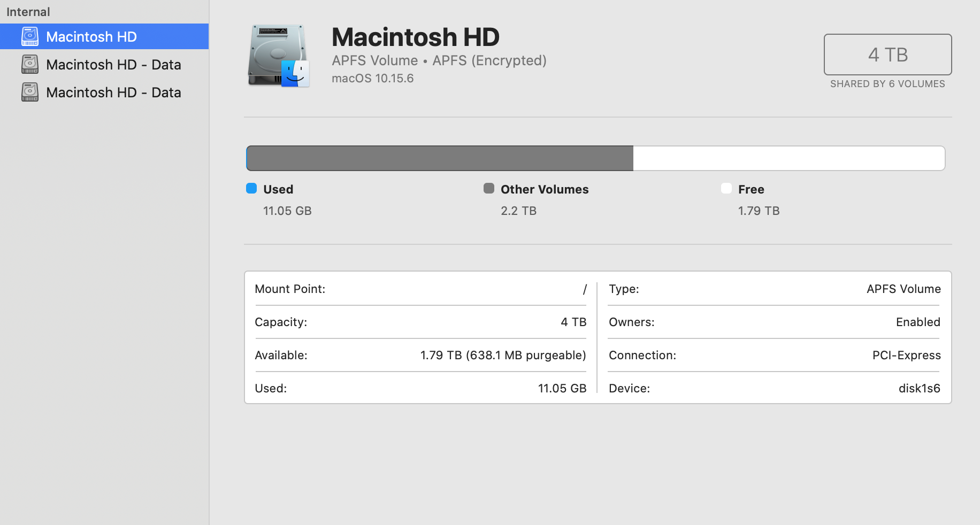This screenshot has width=980, height=525.
Task: Click the "11.05 GB" value in the table's Used row
Action: pyautogui.click(x=562, y=388)
